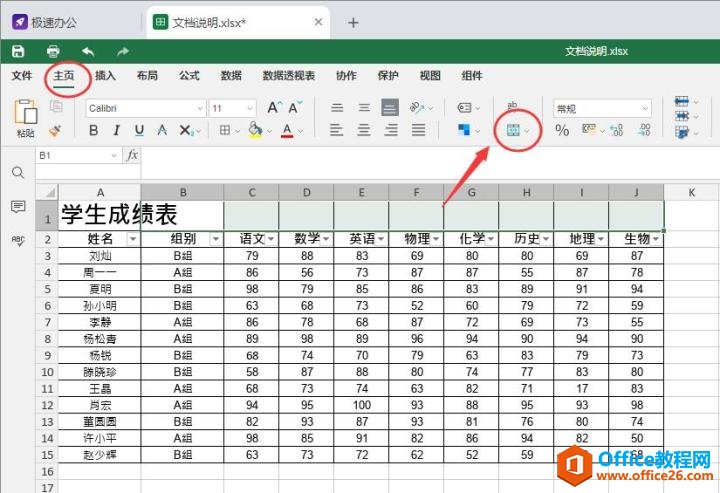The image size is (720, 493).
Task: Click the blue cell style icon
Action: [464, 130]
